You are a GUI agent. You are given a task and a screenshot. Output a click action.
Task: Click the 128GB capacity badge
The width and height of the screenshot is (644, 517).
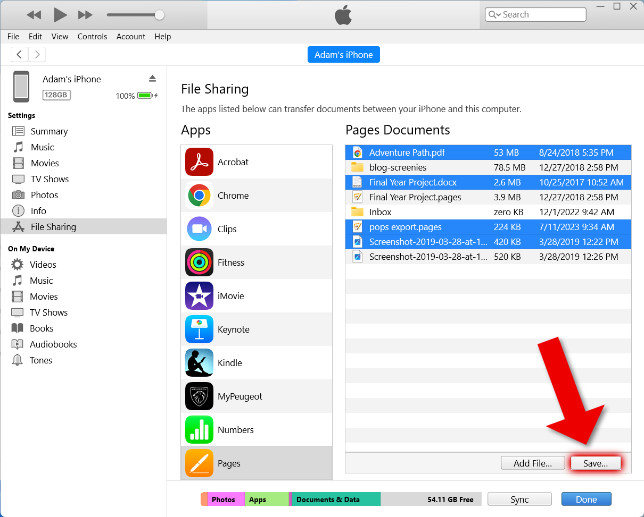[x=56, y=95]
